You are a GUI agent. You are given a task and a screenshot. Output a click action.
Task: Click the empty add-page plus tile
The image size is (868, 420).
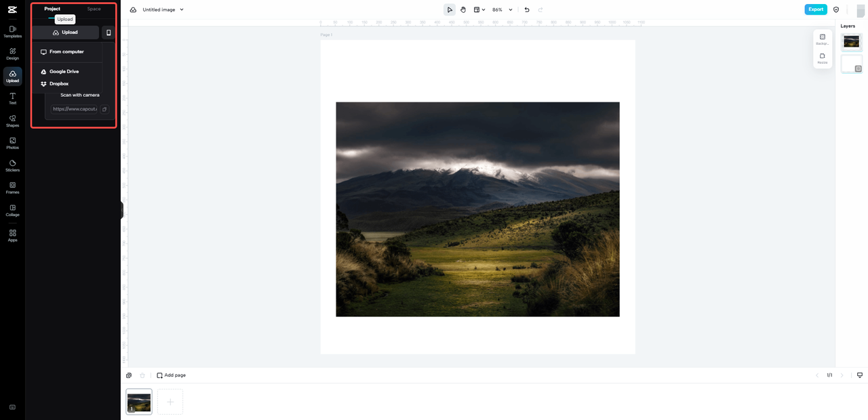point(170,402)
